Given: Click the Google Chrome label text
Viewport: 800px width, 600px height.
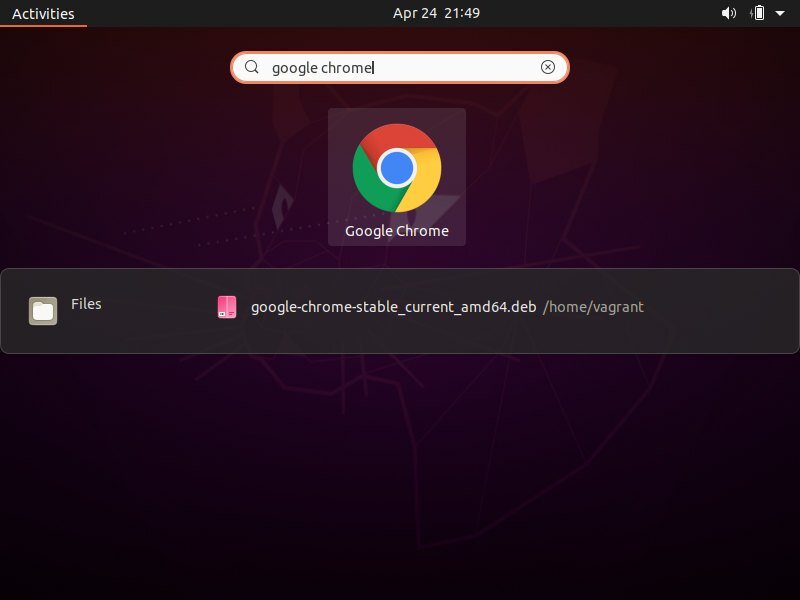Looking at the screenshot, I should point(396,230).
